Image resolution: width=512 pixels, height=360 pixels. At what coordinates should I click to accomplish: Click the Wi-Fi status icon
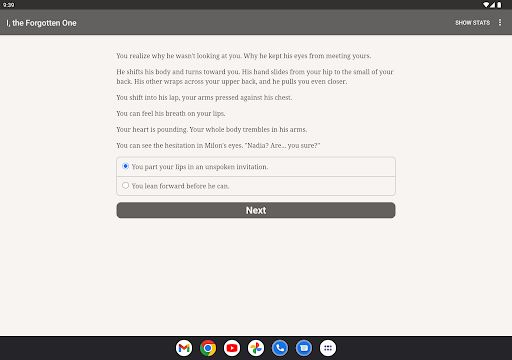pos(486,5)
